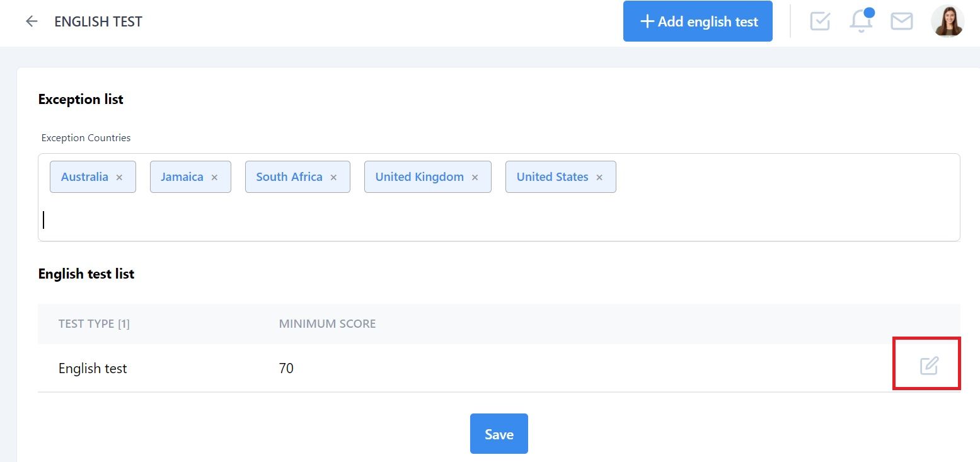980x462 pixels.
Task: Select the minimum score value 70
Action: [286, 368]
